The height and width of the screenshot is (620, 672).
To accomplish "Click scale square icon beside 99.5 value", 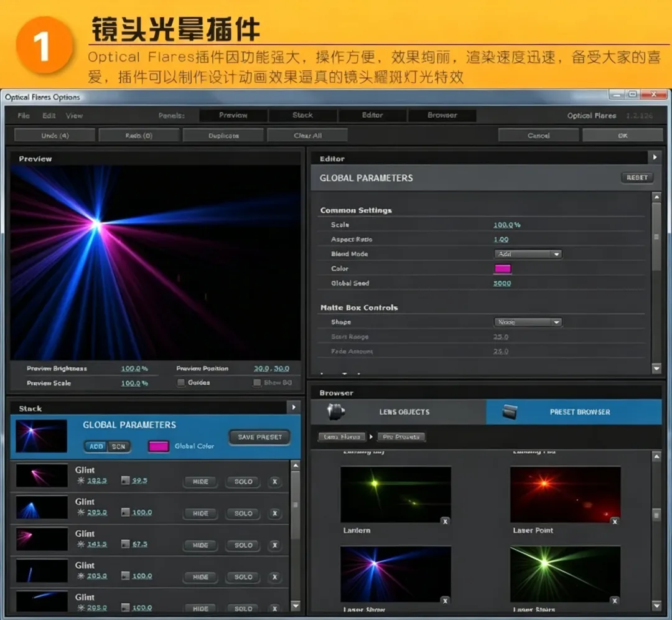I will click(x=125, y=480).
